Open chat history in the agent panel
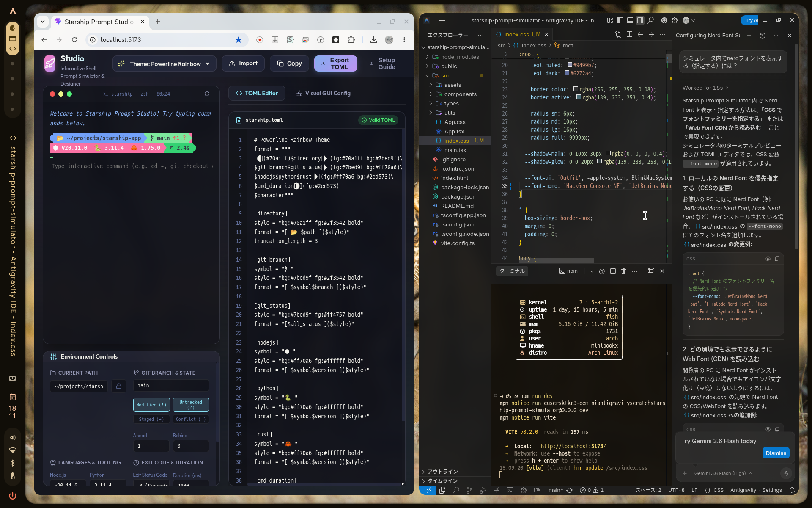Viewport: 812px width, 508px height. click(763, 36)
